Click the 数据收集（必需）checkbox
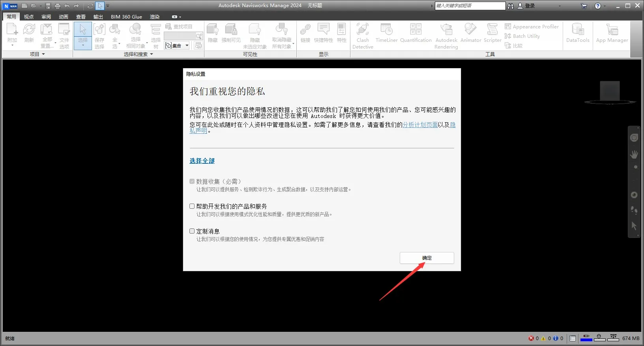Image resolution: width=644 pixels, height=346 pixels. [192, 181]
